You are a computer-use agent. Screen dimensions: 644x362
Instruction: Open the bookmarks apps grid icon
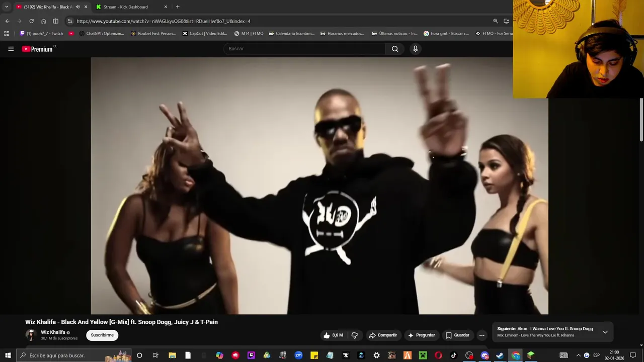coord(7,34)
